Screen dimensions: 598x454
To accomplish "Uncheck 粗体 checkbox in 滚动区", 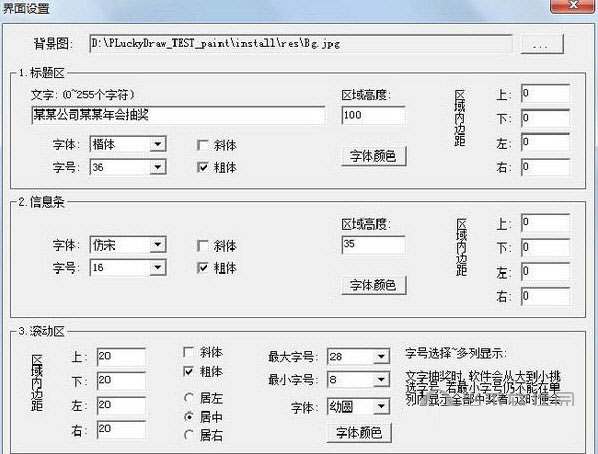I will point(189,371).
